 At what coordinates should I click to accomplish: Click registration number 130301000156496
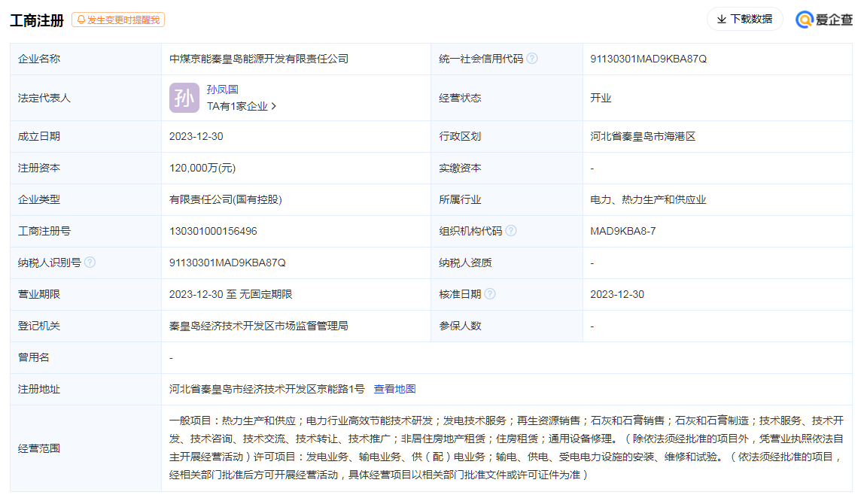tap(213, 231)
